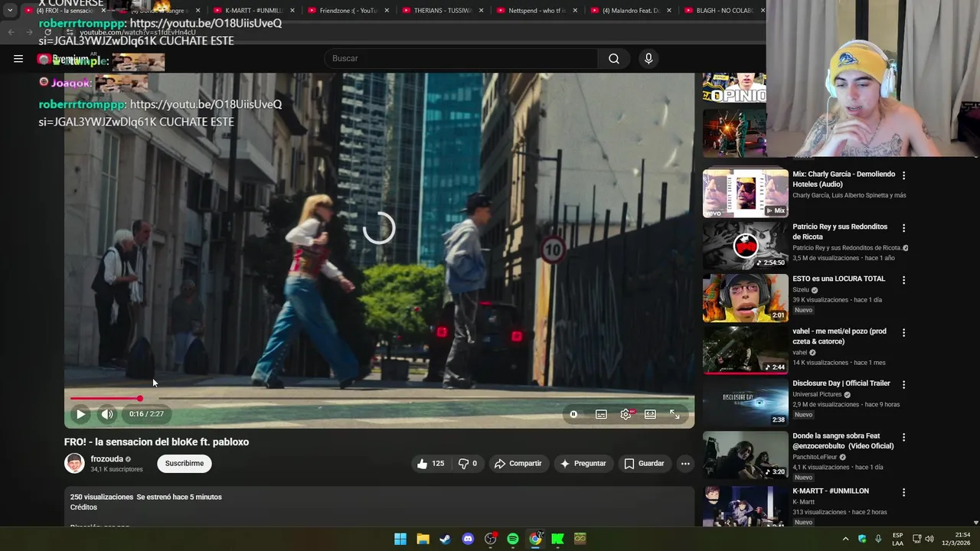The height and width of the screenshot is (551, 980).
Task: Subscribe using the Suscribirme button
Action: (185, 463)
